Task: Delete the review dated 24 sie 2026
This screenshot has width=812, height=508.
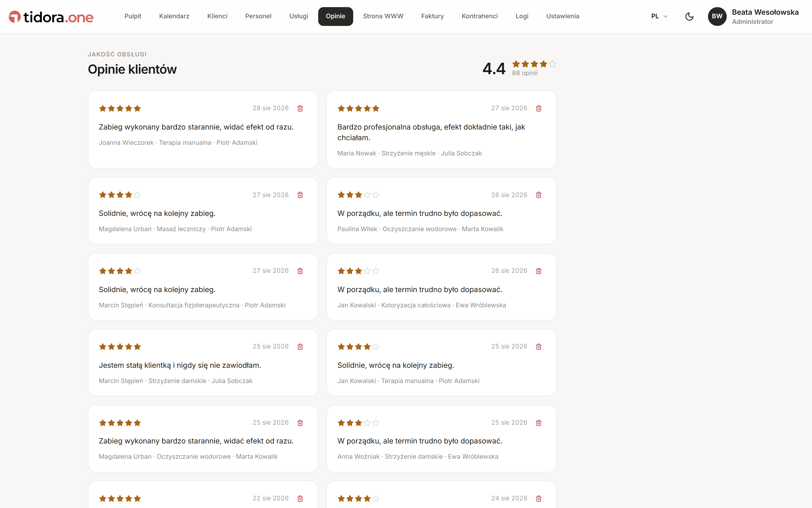Action: (538, 498)
